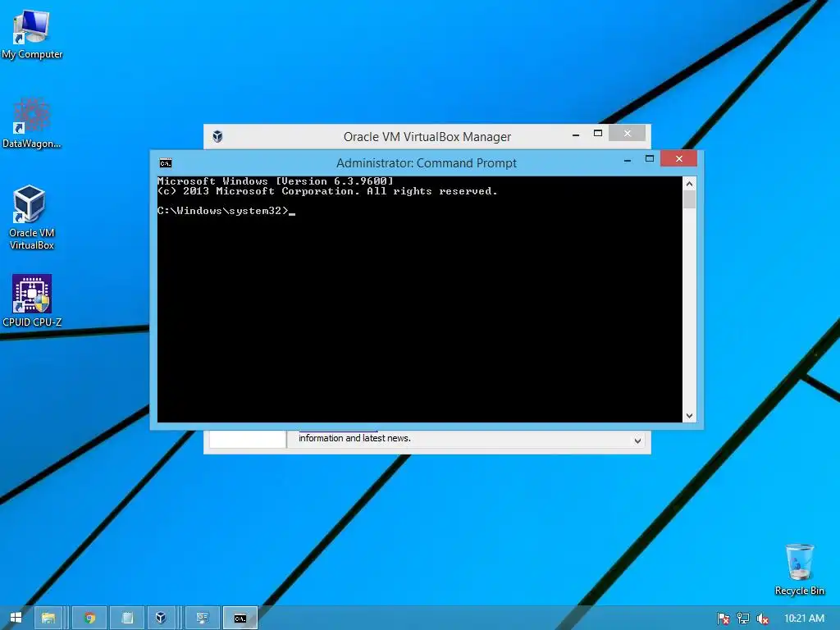Screen dimensions: 840x630
Task: Close the Administrator: Command Prompt window
Action: (678, 158)
